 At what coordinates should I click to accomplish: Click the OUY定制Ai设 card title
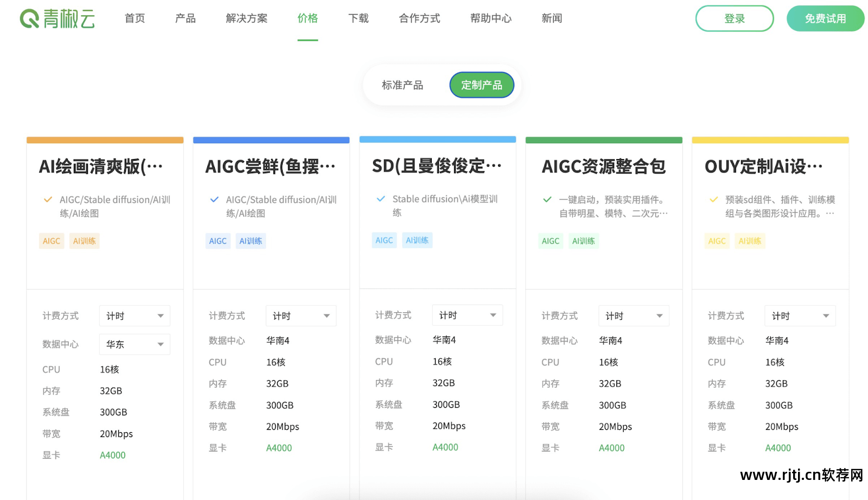pyautogui.click(x=764, y=167)
